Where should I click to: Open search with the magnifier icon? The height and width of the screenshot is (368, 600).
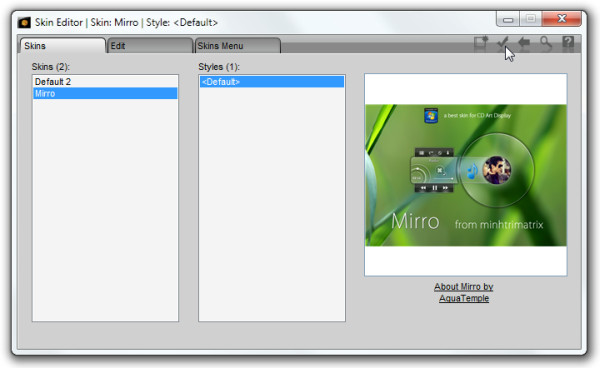coord(546,43)
